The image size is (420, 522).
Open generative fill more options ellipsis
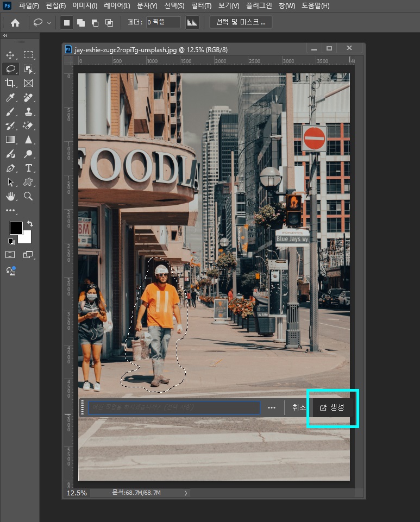click(272, 407)
